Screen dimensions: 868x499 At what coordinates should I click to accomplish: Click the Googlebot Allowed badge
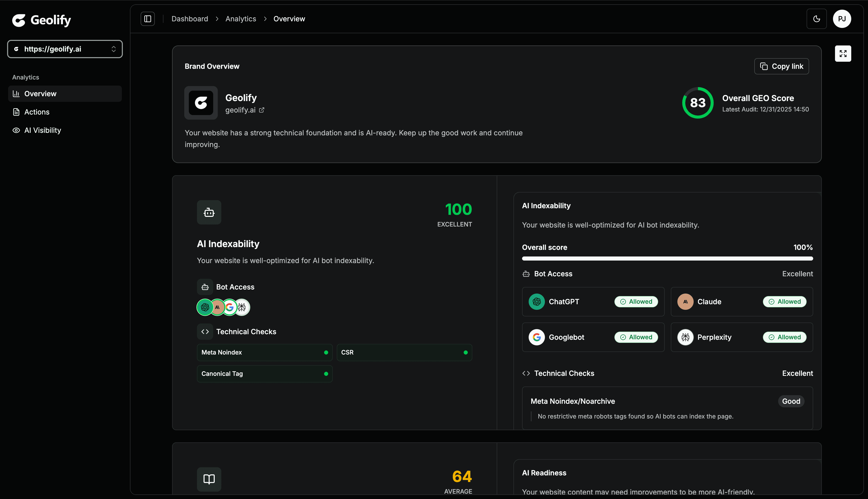636,337
